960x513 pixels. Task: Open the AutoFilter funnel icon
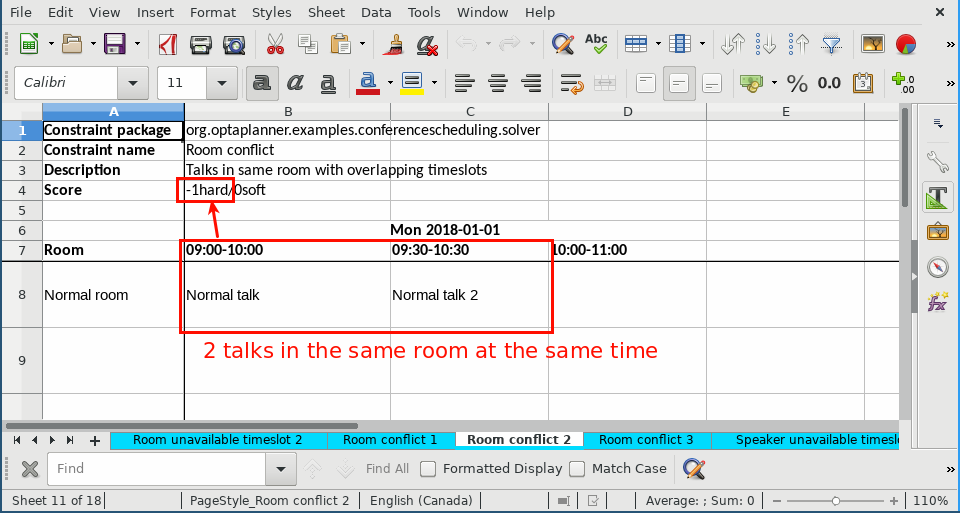pyautogui.click(x=831, y=44)
